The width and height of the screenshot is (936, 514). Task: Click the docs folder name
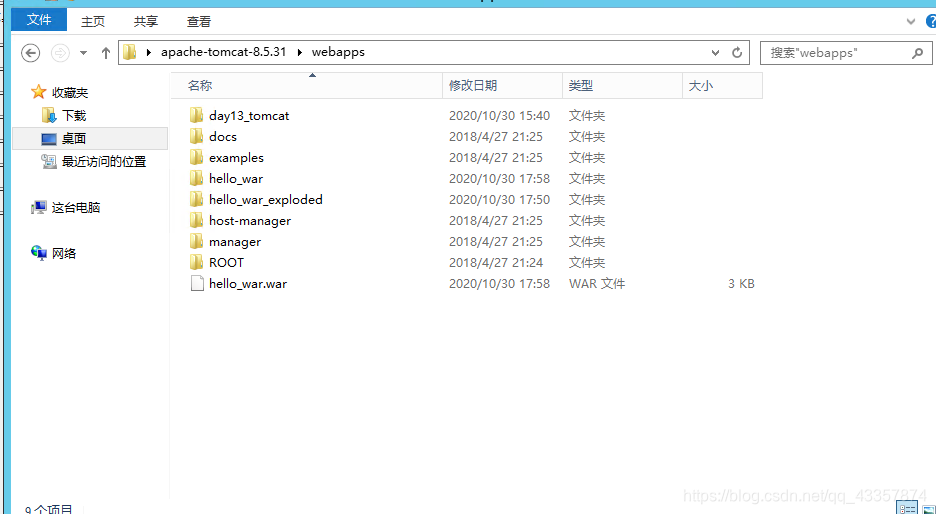click(x=223, y=137)
